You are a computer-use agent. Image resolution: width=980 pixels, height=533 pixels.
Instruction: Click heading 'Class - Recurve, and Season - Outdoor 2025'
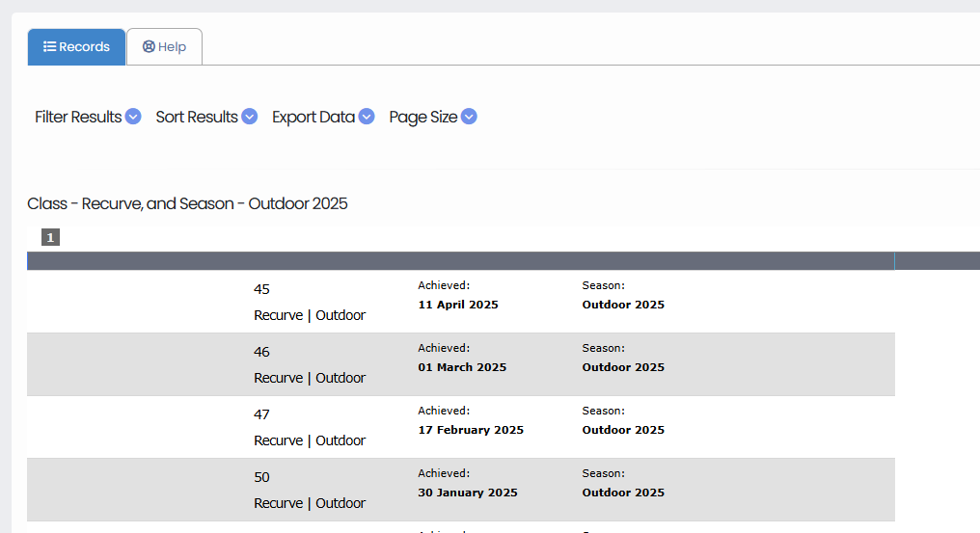pos(187,203)
